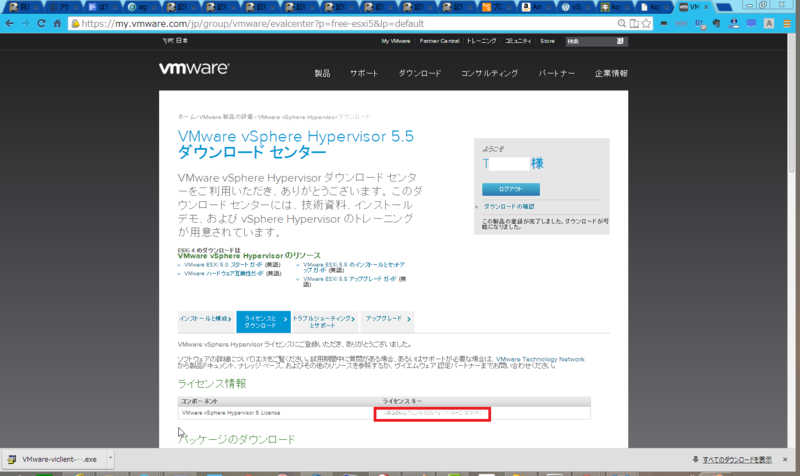Click the ライセンス情報 heading
Image resolution: width=800 pixels, height=476 pixels.
click(212, 384)
